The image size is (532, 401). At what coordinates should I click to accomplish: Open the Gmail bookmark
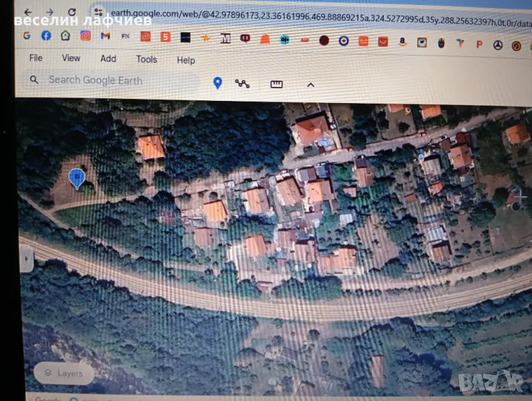[105, 36]
